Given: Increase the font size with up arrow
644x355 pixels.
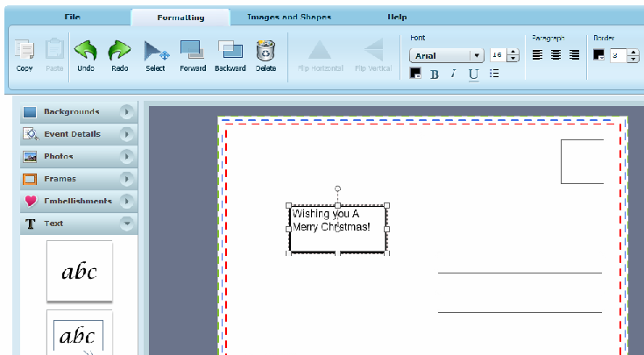Looking at the screenshot, I should click(x=513, y=52).
